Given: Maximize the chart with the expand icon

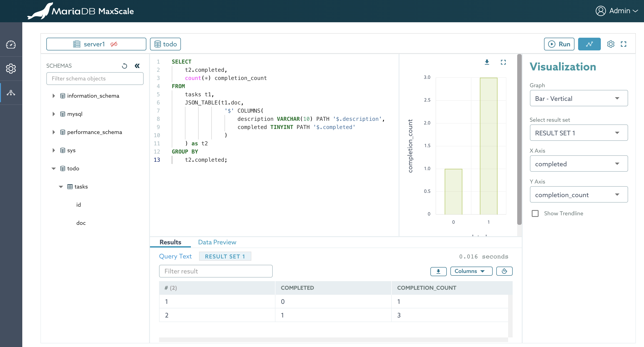Looking at the screenshot, I should point(503,62).
